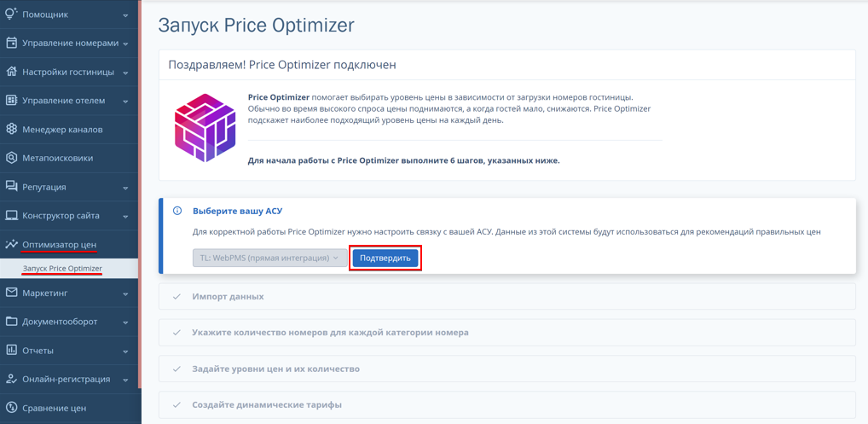Viewport: 868px width, 424px height.
Task: Open the TL: WebPMS integration dropdown
Action: (270, 258)
